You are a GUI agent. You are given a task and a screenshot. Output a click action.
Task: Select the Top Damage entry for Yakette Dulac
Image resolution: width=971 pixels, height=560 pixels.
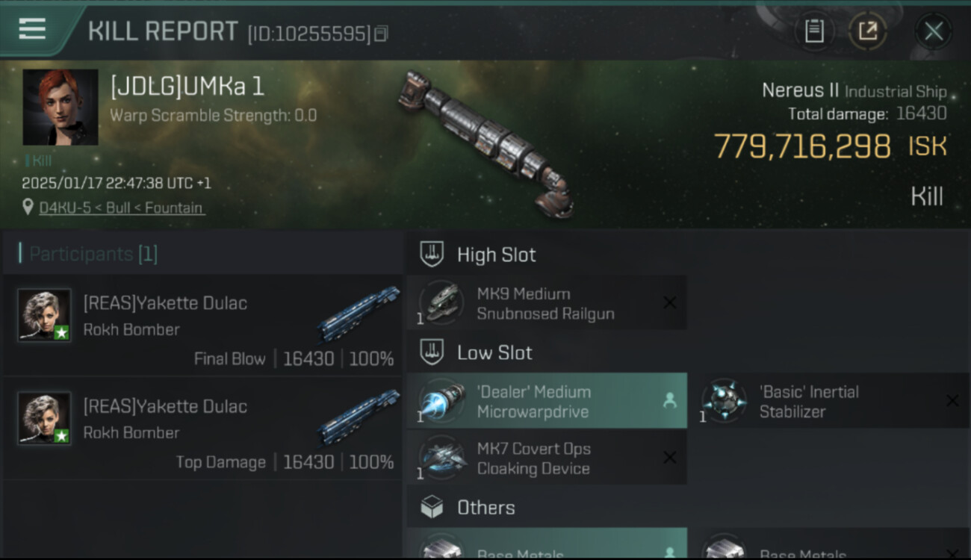tap(203, 427)
